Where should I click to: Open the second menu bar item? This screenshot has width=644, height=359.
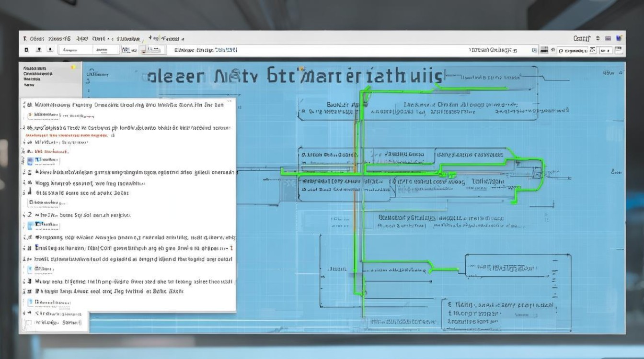click(x=60, y=39)
